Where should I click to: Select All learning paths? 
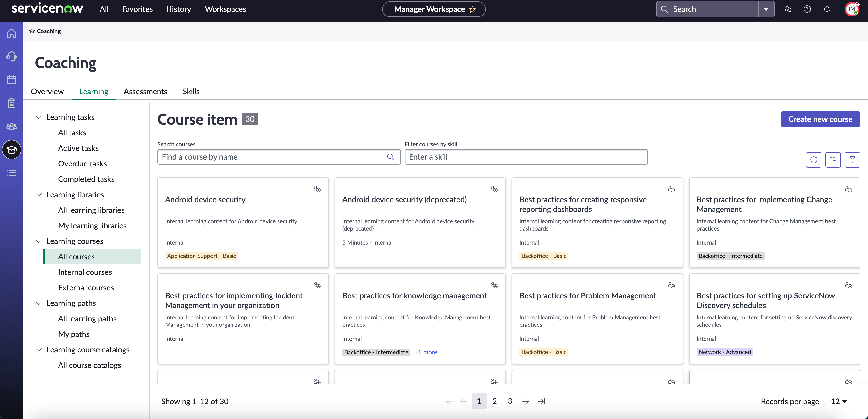click(x=87, y=318)
